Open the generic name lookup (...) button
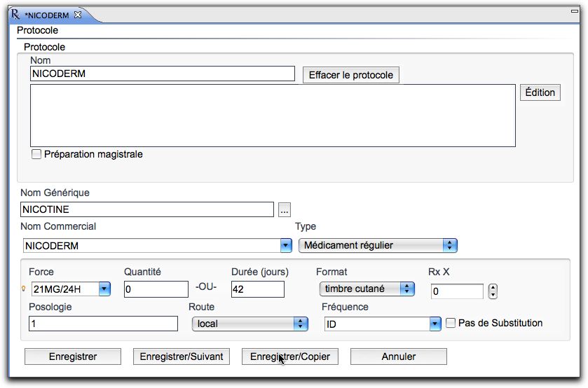 pos(285,210)
